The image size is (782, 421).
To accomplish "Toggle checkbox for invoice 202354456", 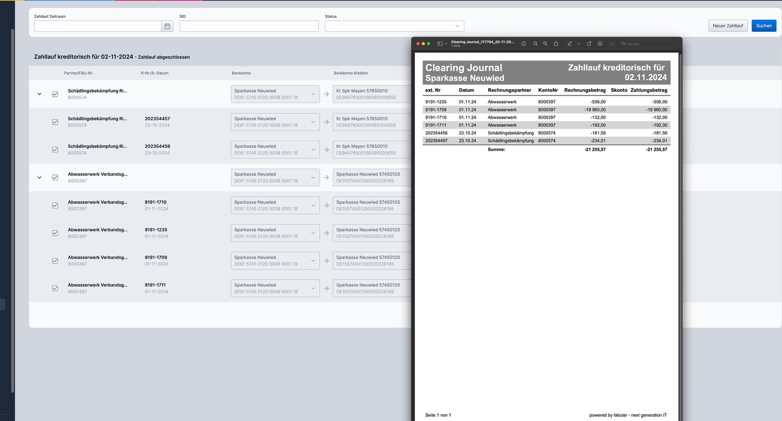I will pyautogui.click(x=55, y=150).
